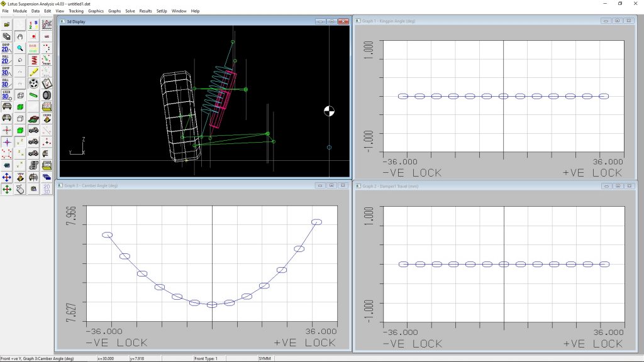Click the stacked blue windows icon
644x362 pixels.
47,177
